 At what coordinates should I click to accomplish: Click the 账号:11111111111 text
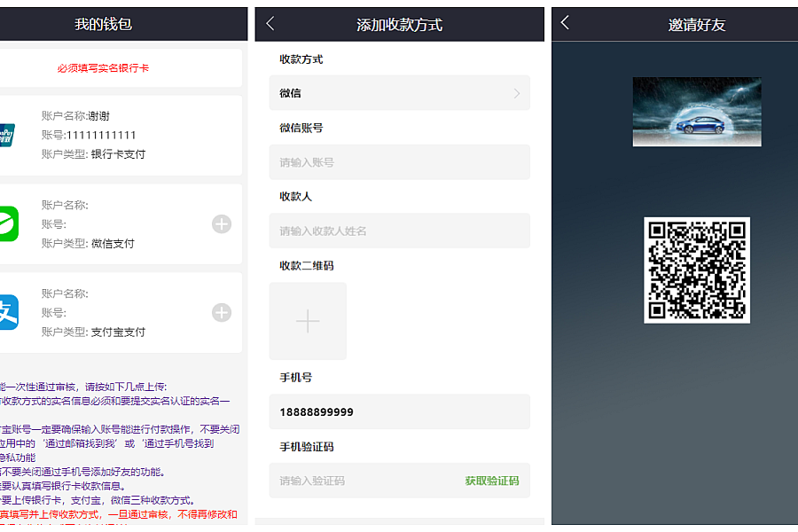pos(89,136)
